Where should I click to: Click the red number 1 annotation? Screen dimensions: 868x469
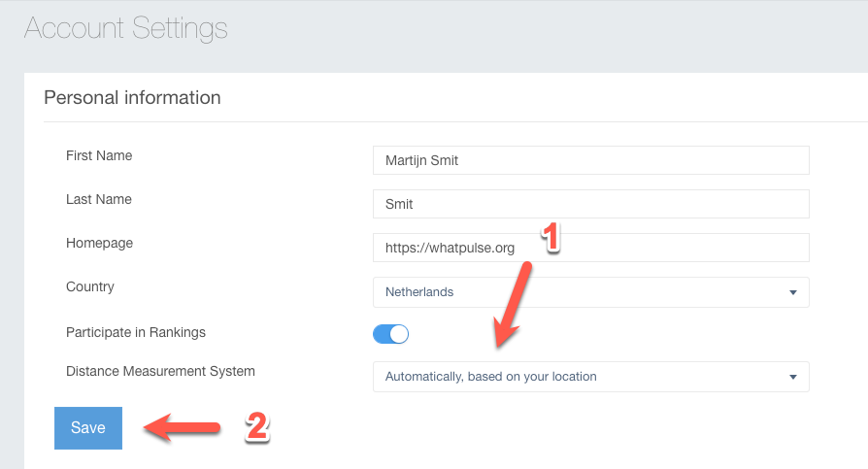pos(550,237)
